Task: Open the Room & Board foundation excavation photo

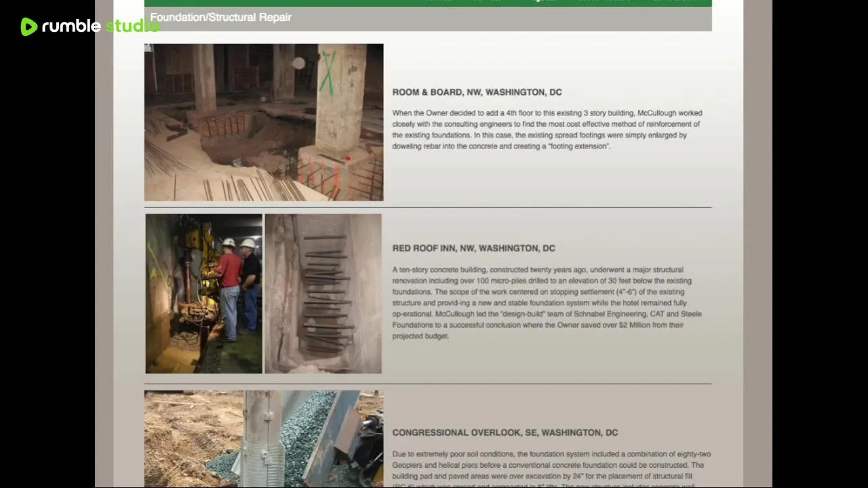Action: coord(264,123)
